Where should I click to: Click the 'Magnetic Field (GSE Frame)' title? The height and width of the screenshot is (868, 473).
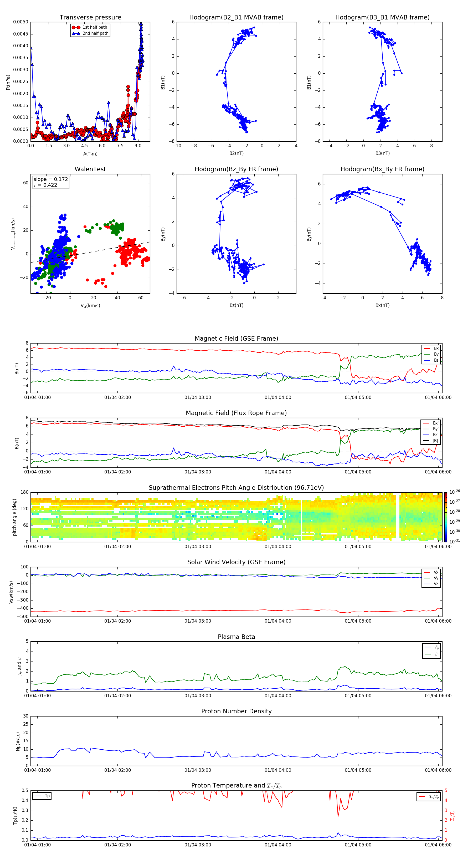click(236, 339)
